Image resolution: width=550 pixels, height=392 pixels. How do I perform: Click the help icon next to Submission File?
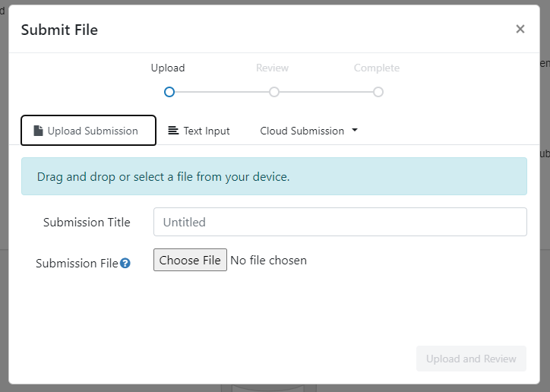point(125,264)
